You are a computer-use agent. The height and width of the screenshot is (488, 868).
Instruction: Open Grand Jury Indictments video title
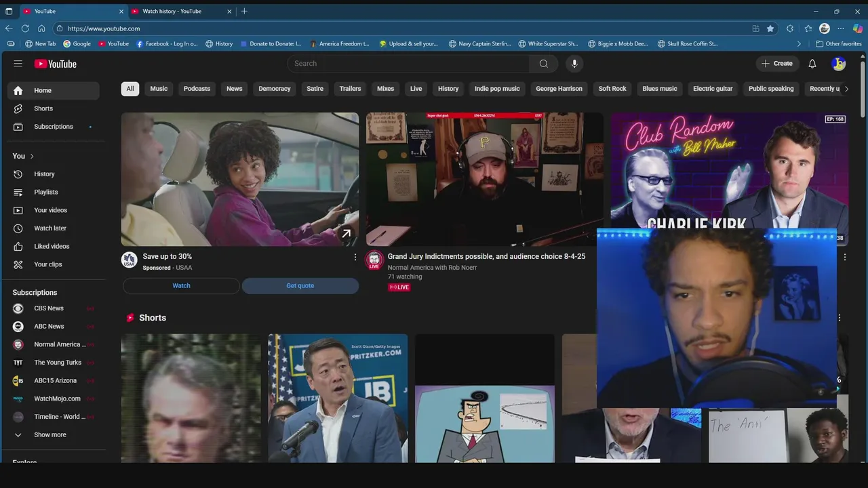pos(486,257)
